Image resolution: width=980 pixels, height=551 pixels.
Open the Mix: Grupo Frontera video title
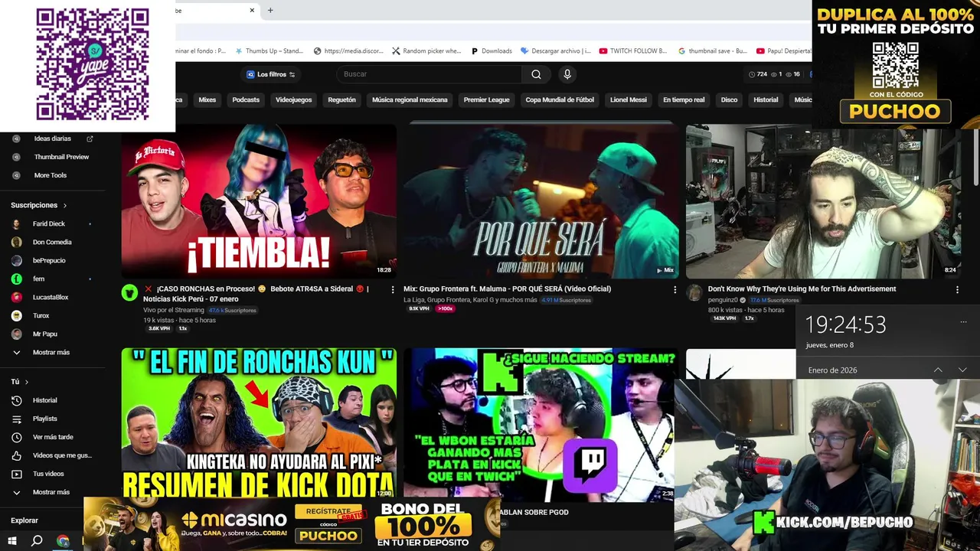point(507,289)
